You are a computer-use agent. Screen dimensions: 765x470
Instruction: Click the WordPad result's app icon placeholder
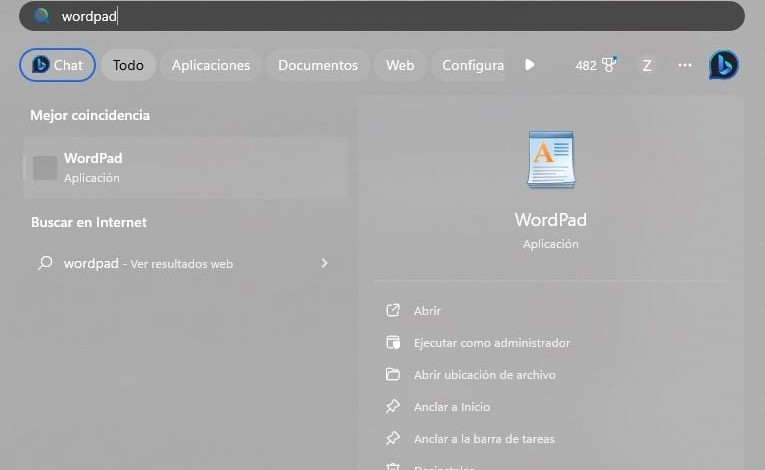click(45, 168)
